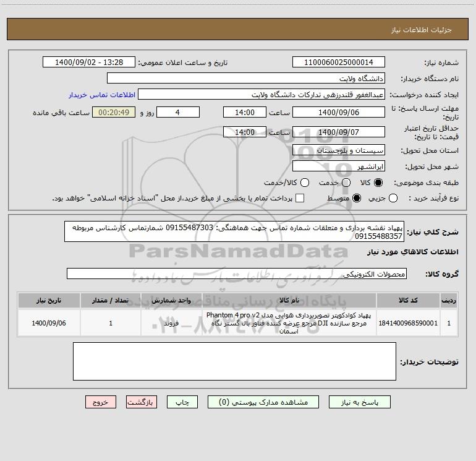Click the product group field محصولات الکترونیکی

(x=237, y=274)
